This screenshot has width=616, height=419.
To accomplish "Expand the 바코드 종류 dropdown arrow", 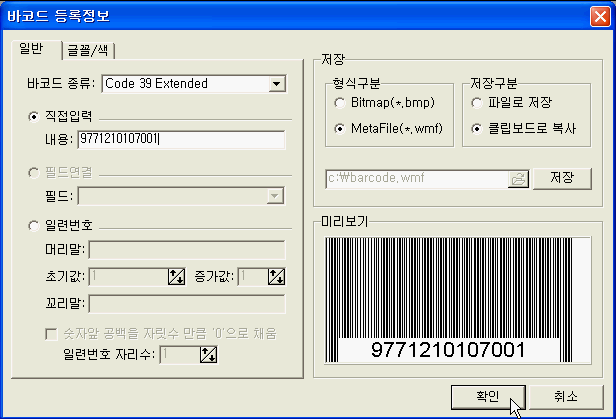I will [x=277, y=84].
